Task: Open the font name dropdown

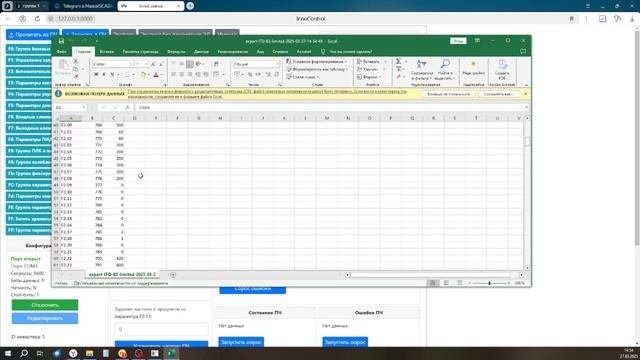Action: [131, 64]
